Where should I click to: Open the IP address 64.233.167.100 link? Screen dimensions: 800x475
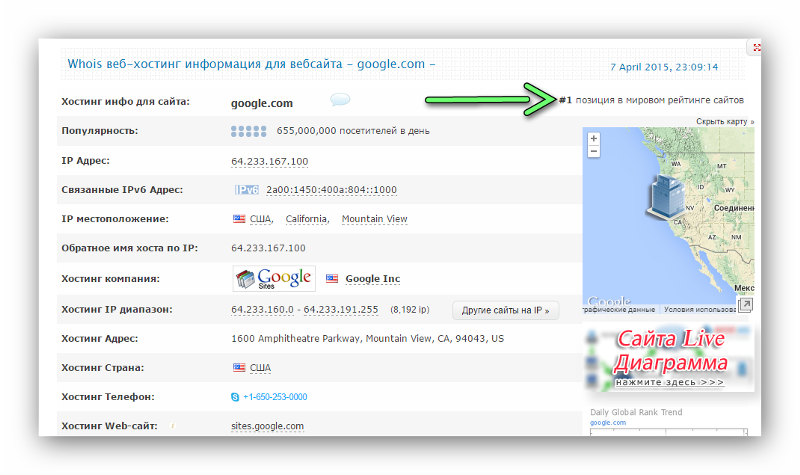click(x=269, y=161)
